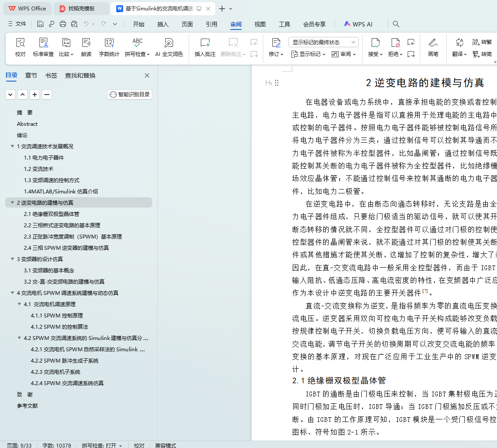
Task: Click the outline move-up chevron button
Action: (23, 95)
